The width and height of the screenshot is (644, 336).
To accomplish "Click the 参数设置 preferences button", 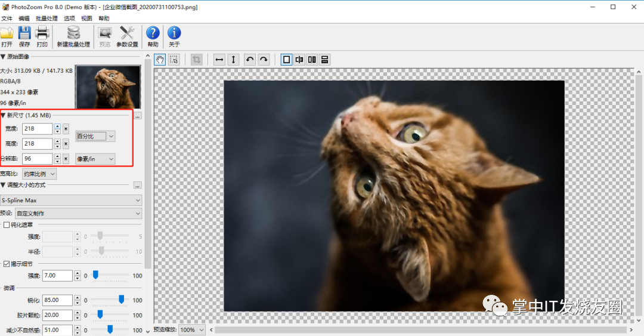I will [x=128, y=36].
